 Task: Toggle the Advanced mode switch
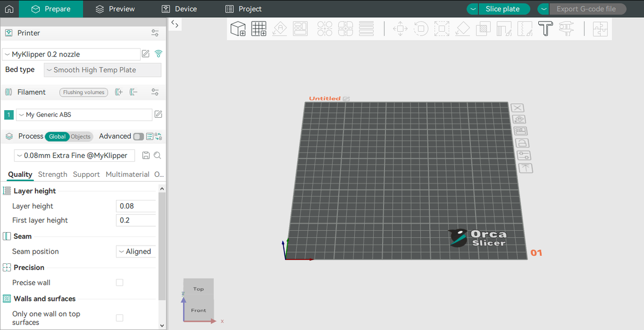(x=138, y=137)
